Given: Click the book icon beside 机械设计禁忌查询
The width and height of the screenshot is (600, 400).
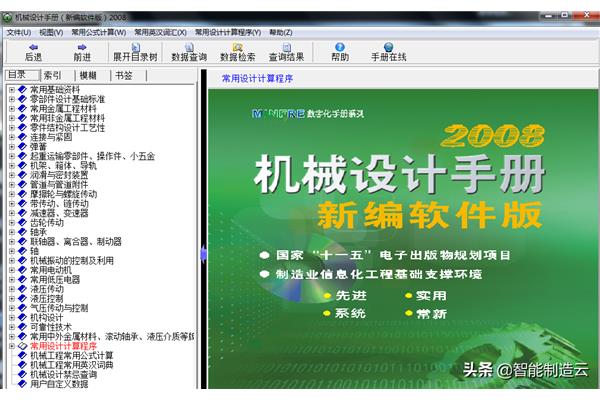Looking at the screenshot, I should coord(22,374).
